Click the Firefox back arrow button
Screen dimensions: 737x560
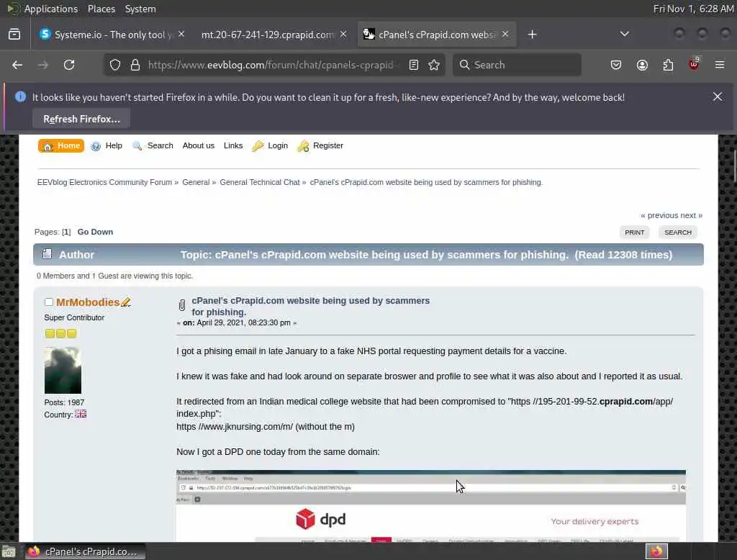coord(17,65)
